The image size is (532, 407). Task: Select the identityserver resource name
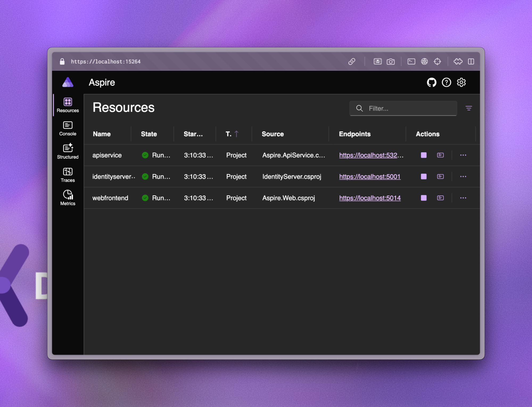(113, 177)
